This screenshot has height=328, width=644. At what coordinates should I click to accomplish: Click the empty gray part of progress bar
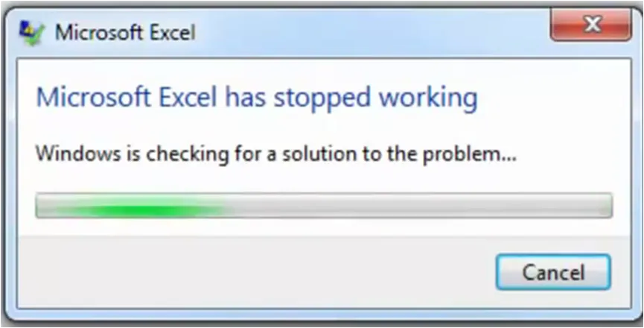[x=419, y=206]
